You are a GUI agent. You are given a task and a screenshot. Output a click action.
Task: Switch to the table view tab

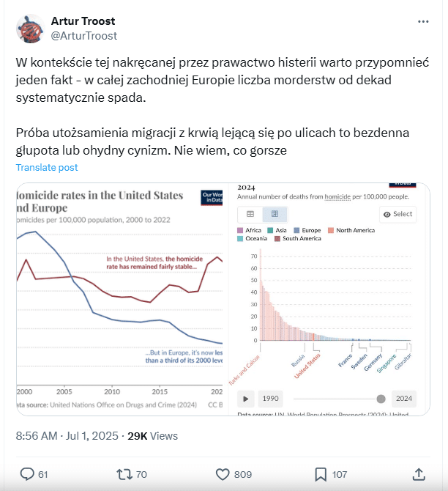point(250,214)
